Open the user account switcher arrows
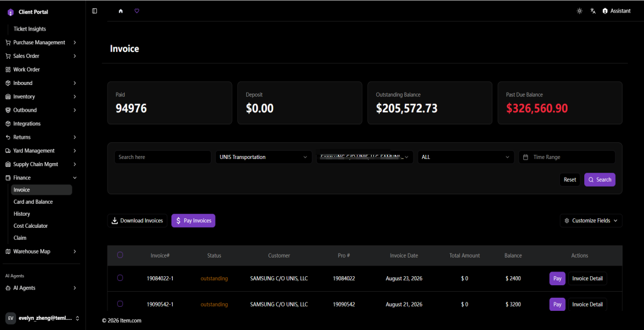 [x=77, y=318]
